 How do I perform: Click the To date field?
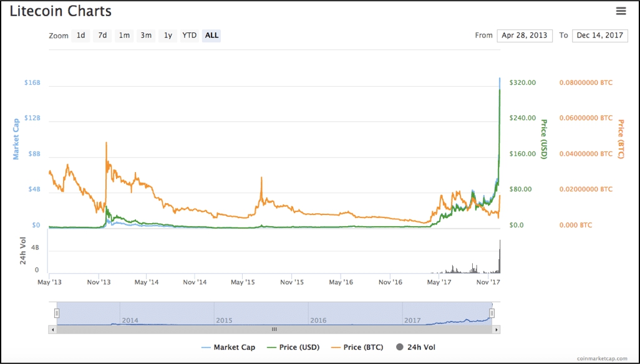(599, 36)
